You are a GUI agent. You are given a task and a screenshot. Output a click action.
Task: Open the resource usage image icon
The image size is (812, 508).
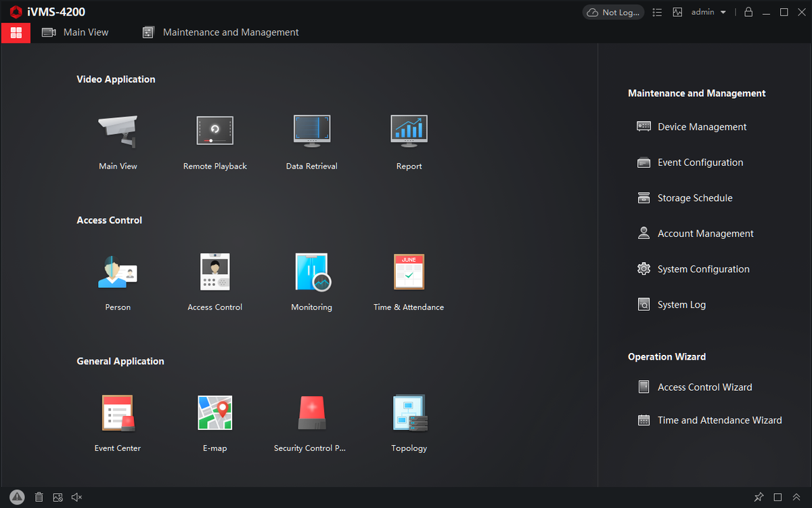coord(677,12)
